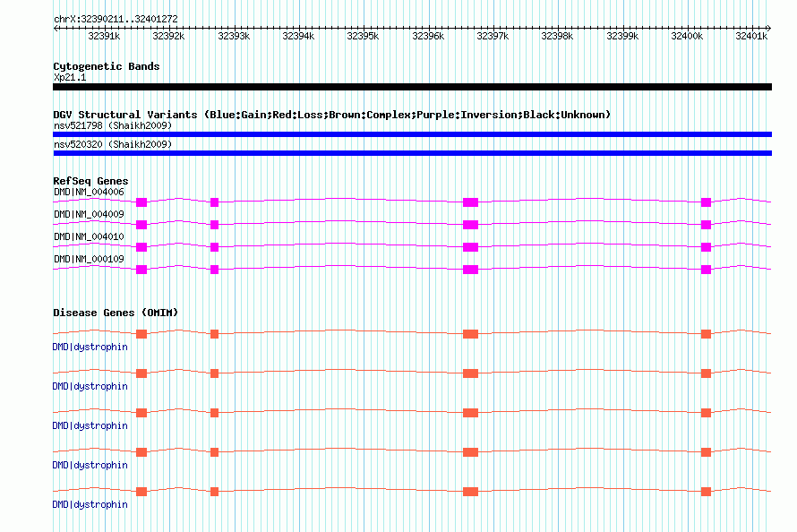Select NM_004009 exon near 32400k
The width and height of the screenshot is (797, 532).
(x=706, y=225)
